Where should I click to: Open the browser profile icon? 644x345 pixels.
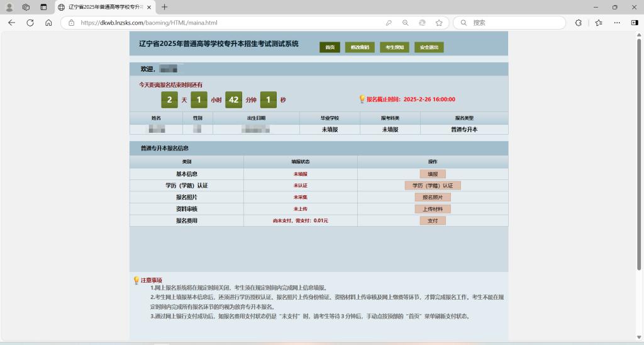[x=9, y=7]
